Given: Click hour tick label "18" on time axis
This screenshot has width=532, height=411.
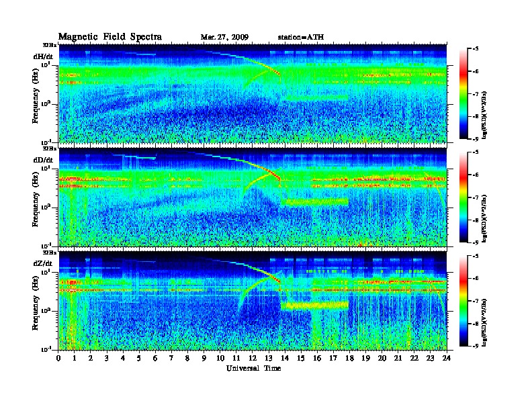Looking at the screenshot, I should [x=349, y=359].
